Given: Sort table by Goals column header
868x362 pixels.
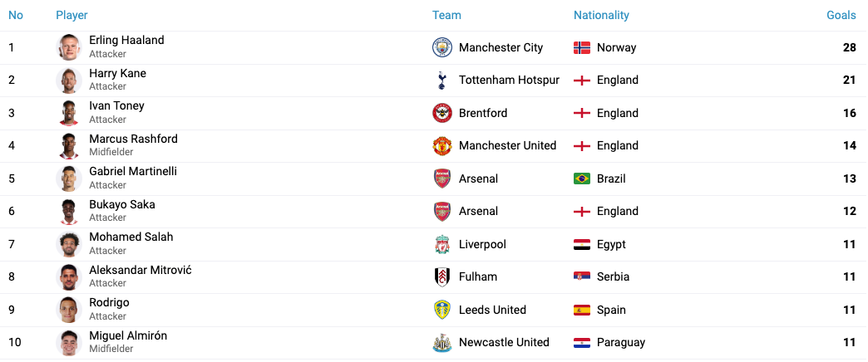Looking at the screenshot, I should point(841,15).
